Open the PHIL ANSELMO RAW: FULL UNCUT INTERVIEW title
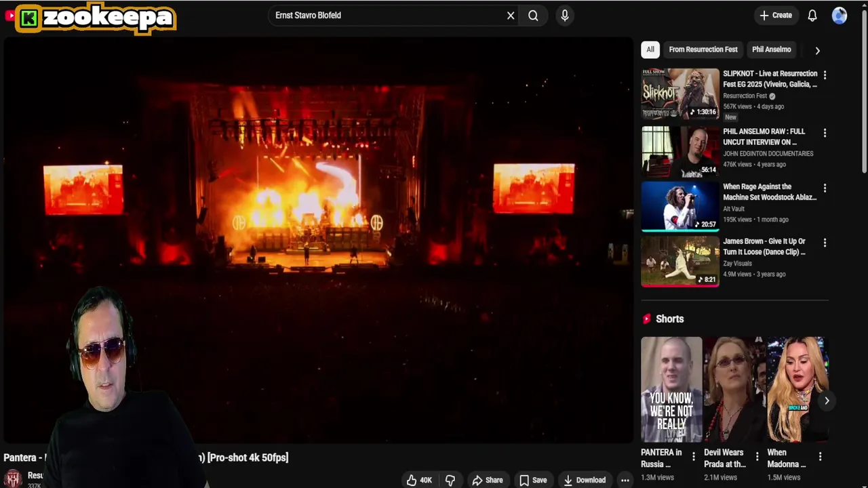Viewport: 868px width, 488px height. pos(764,137)
